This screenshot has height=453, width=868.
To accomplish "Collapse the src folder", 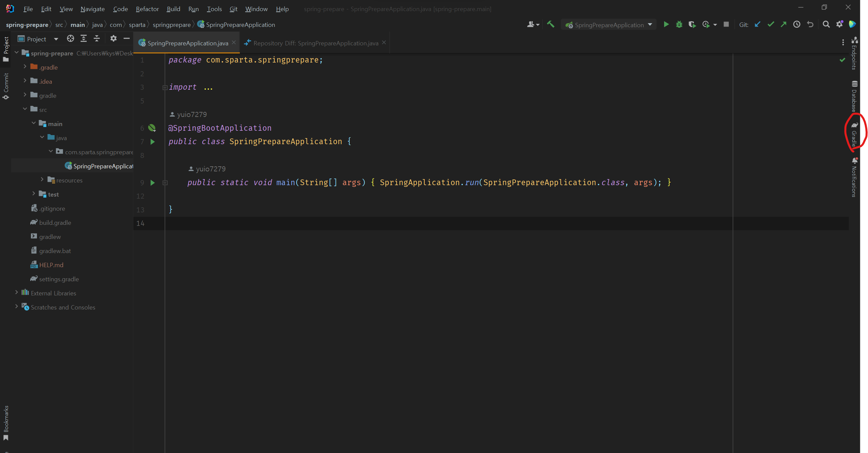I will tap(25, 109).
